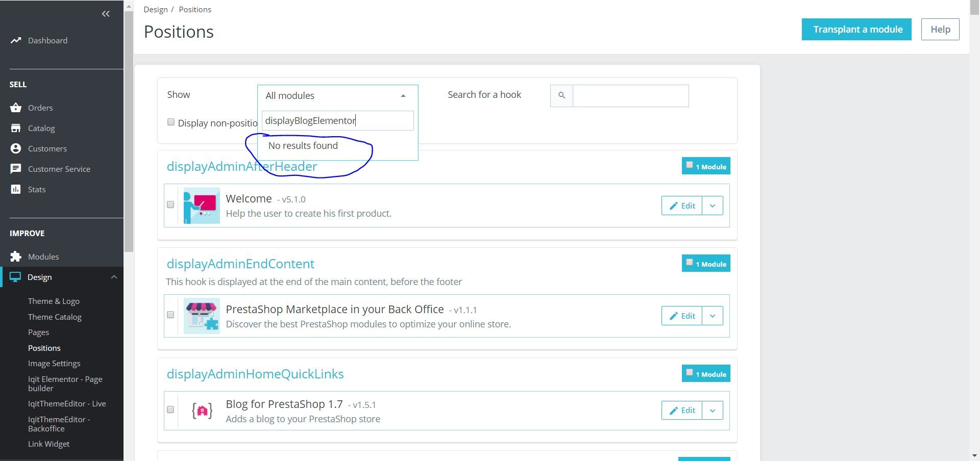Viewport: 980px width, 461px height.
Task: Open Dashboard in the sidebar
Action: 47,40
